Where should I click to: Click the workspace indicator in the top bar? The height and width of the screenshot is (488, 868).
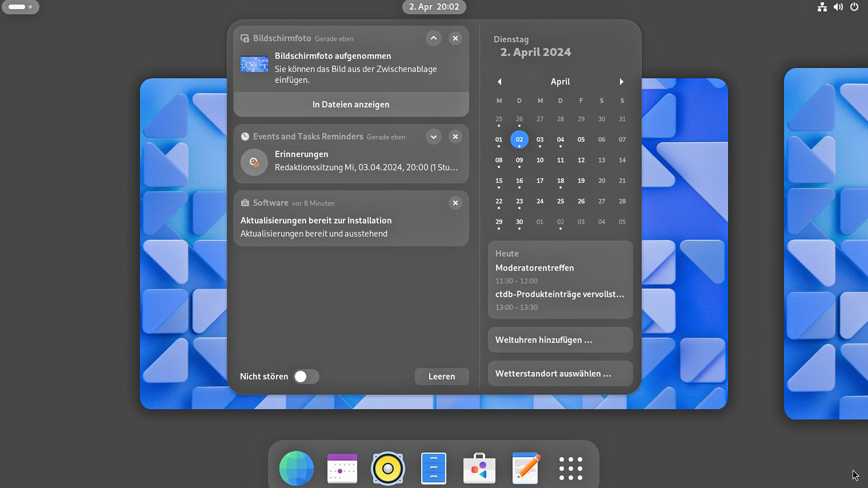click(x=20, y=7)
